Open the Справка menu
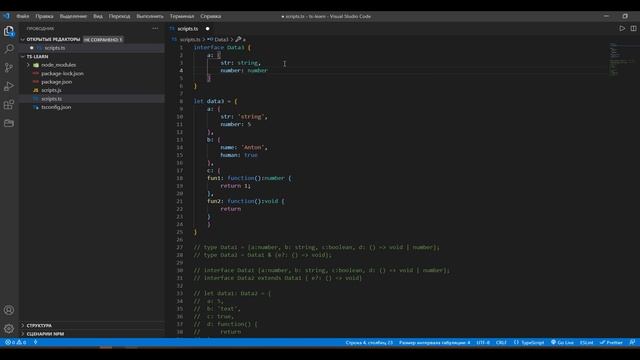Viewport: 640px width, 360px height. tap(211, 16)
